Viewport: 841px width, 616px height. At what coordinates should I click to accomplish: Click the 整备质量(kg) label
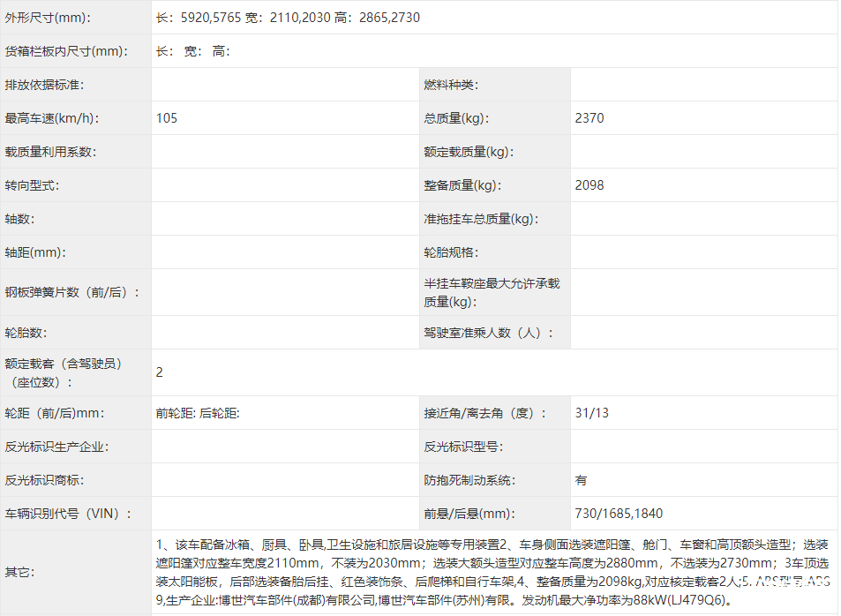tap(463, 185)
